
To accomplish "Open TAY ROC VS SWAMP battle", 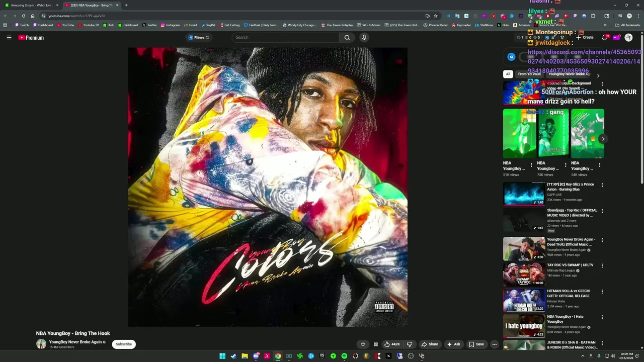I will (570, 265).
